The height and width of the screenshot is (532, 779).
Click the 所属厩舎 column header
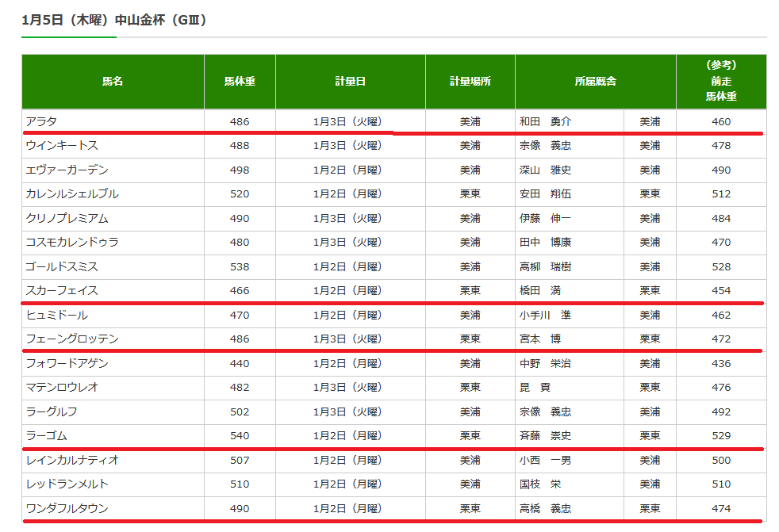(x=596, y=82)
